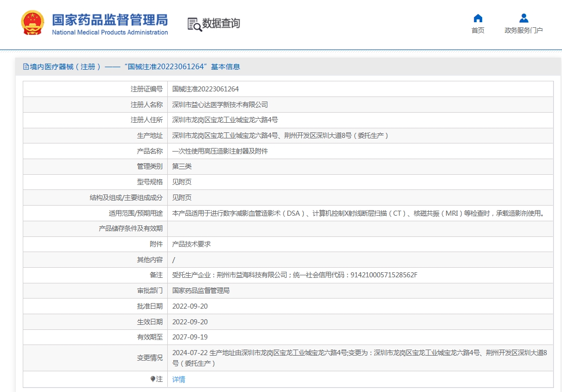Click the 首页 label
The height and width of the screenshot is (392, 562).
coord(478,30)
